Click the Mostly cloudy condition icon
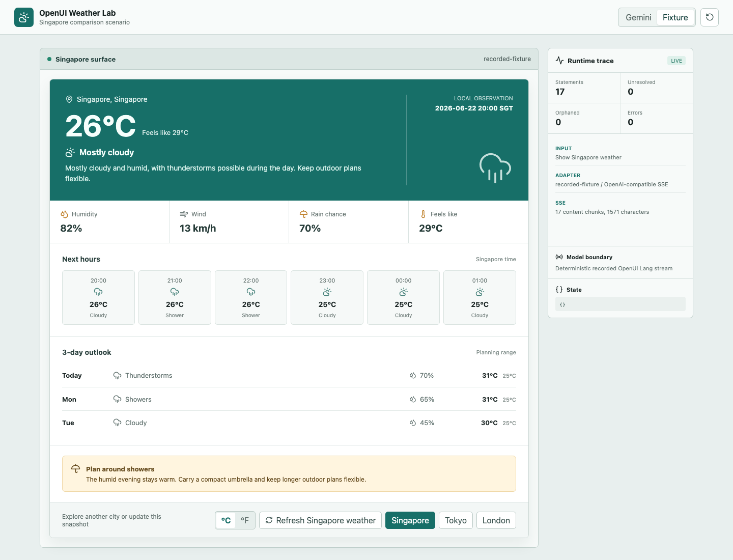Screen dimensions: 733x560 tap(70, 152)
